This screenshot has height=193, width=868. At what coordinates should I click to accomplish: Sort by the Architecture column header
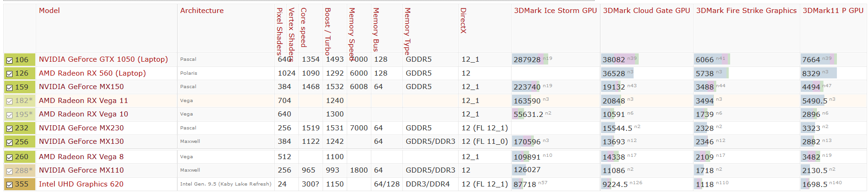coord(202,11)
